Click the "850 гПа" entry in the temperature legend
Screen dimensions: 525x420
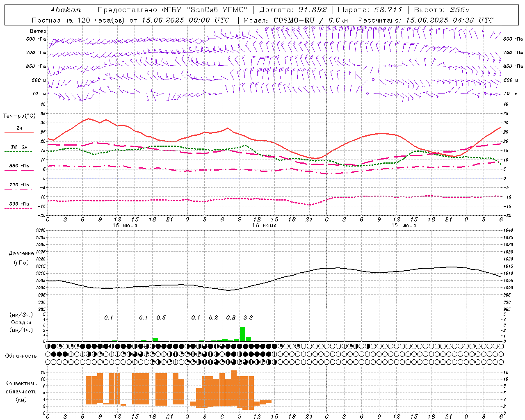click(19, 166)
